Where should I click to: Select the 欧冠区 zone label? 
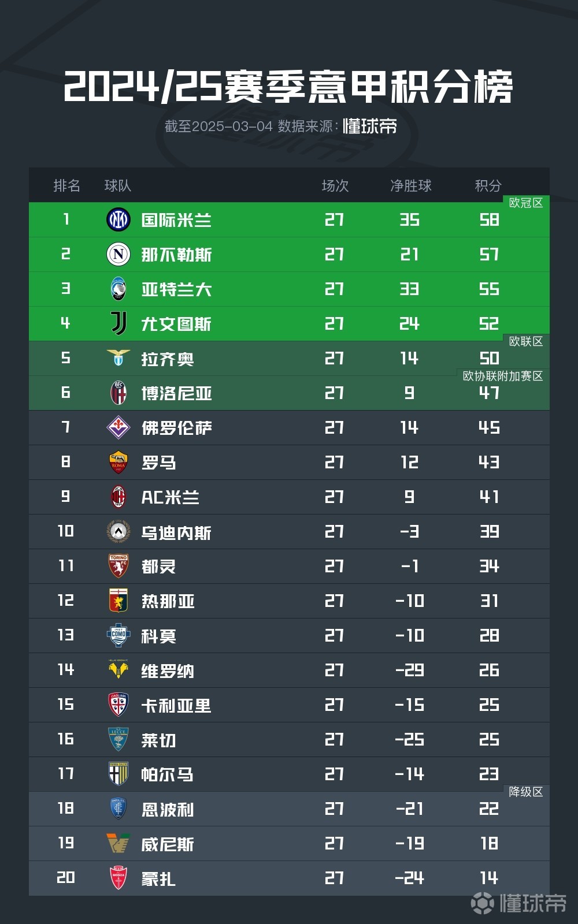tap(526, 203)
